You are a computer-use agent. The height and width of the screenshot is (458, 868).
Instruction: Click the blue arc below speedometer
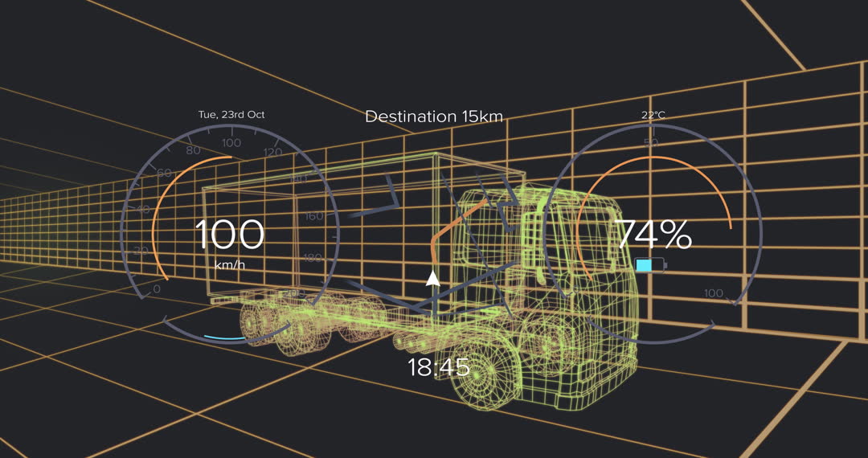click(x=227, y=338)
